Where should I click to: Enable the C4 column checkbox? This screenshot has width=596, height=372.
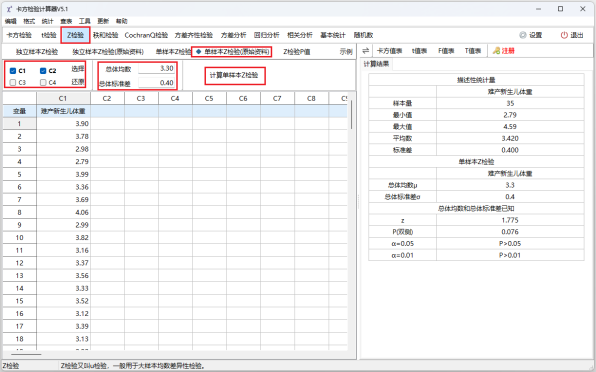[x=43, y=82]
